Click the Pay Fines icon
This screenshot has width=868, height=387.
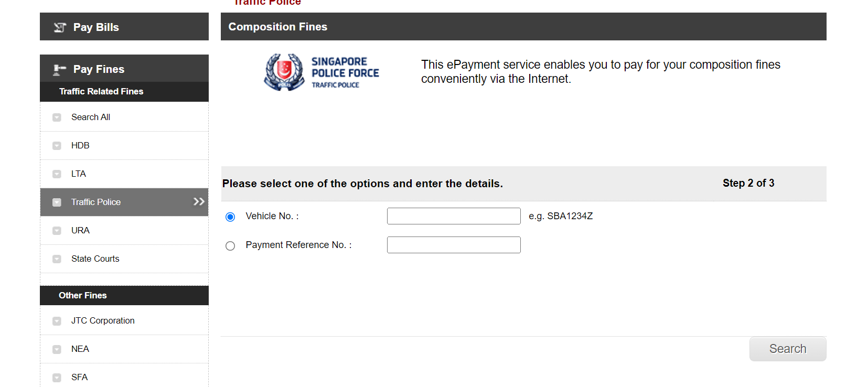[x=59, y=69]
